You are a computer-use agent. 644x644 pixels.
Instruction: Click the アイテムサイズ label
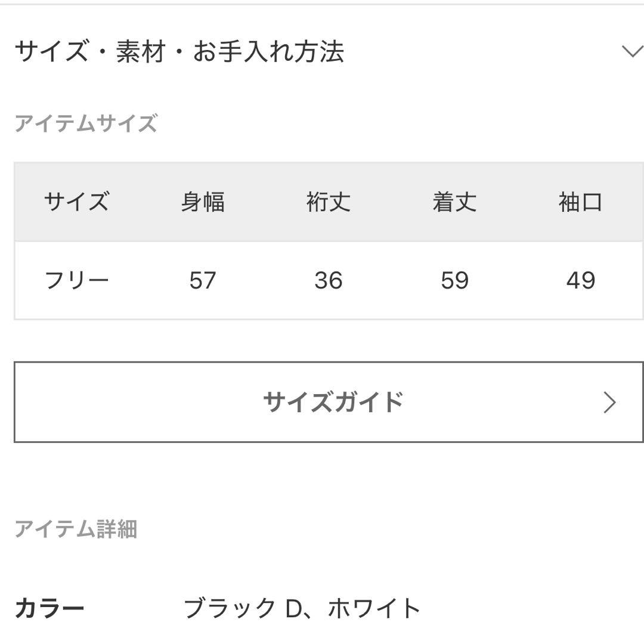tap(85, 122)
